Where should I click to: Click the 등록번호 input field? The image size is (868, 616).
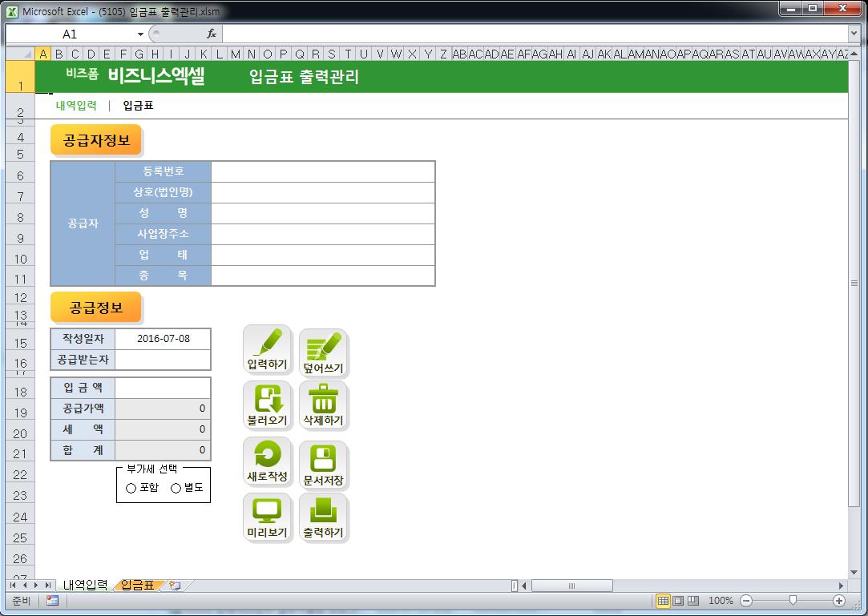[x=323, y=171]
